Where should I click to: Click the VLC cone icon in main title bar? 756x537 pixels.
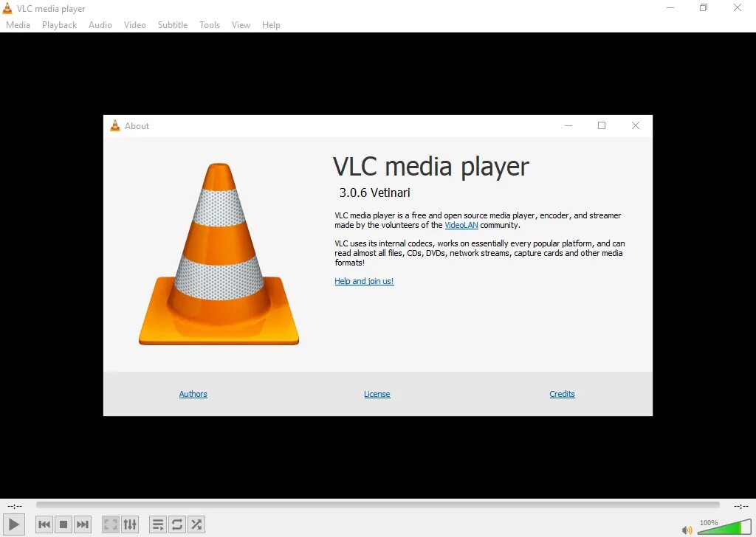click(7, 8)
